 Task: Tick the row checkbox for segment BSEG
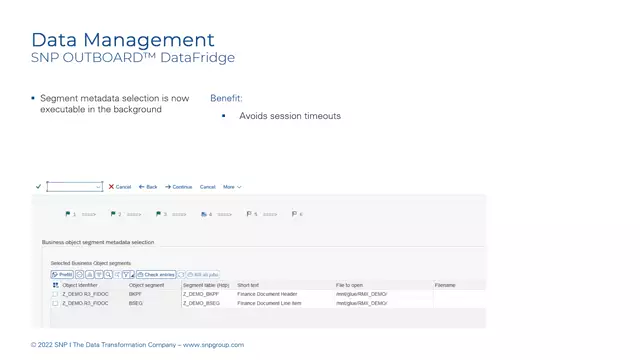pos(55,303)
